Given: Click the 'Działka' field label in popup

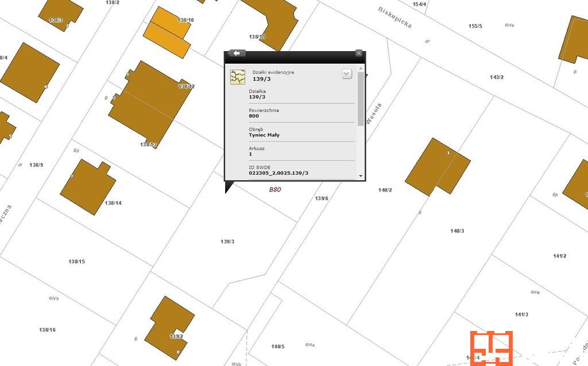Looking at the screenshot, I should pyautogui.click(x=257, y=91).
